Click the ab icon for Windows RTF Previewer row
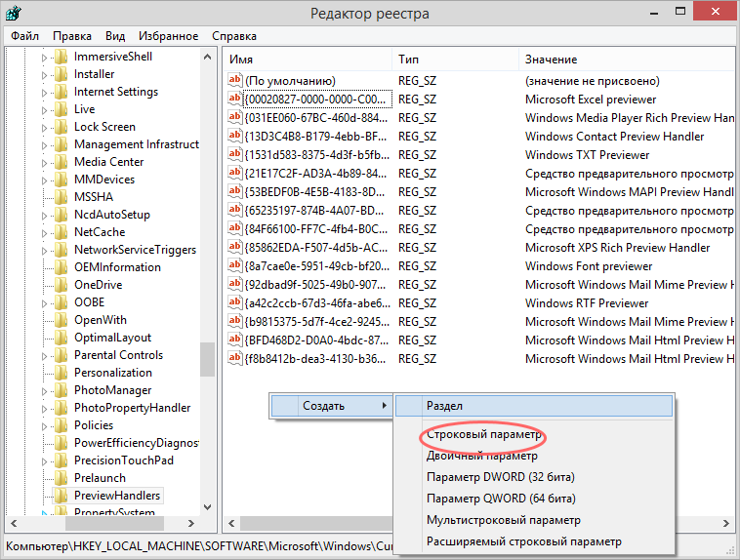Image resolution: width=740 pixels, height=560 pixels. pos(234,302)
